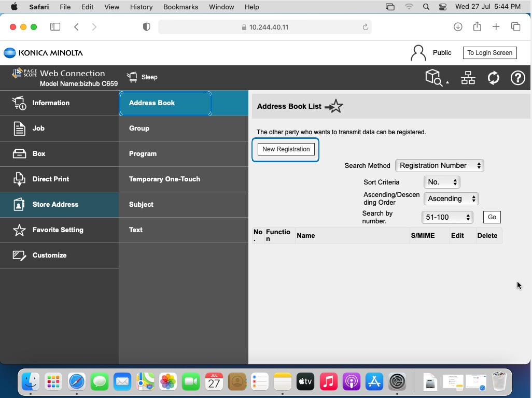Click the refresh icon in Web Connection header
Viewport: 532px width, 398px height.
[x=493, y=78]
